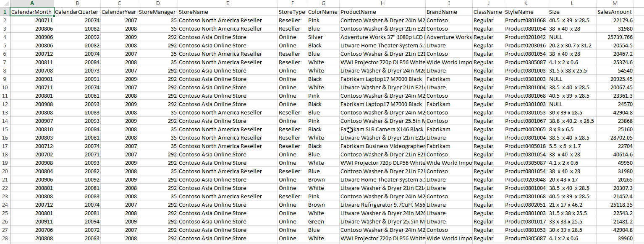Select Silver color cell in row 4
Screen dimensions: 644x244
(x=323, y=37)
